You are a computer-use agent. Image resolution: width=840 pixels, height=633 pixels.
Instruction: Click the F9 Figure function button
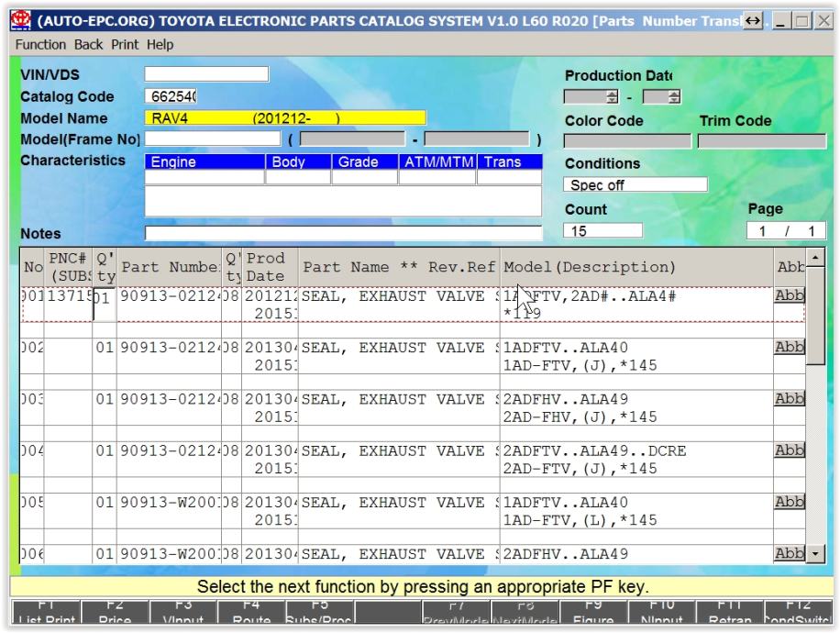coord(593,612)
